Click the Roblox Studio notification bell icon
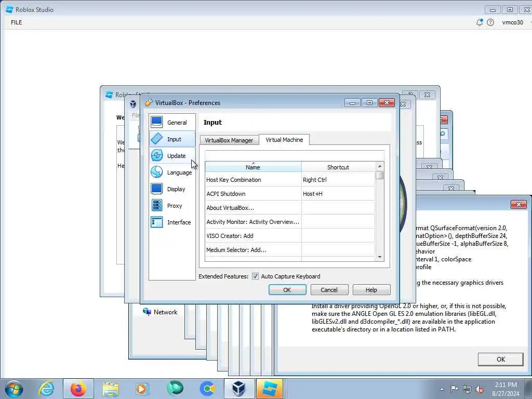This screenshot has height=399, width=532. coord(480,22)
